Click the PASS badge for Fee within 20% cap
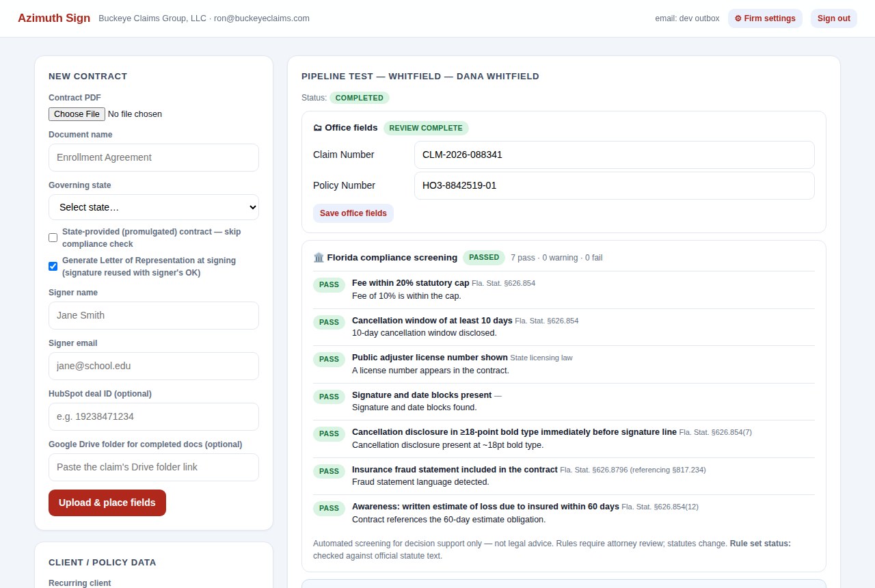The width and height of the screenshot is (875, 588). tap(329, 285)
